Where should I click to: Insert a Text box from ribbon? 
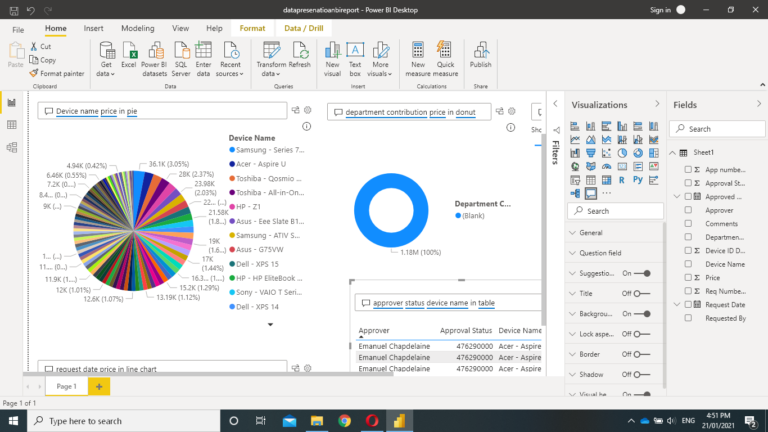click(355, 59)
